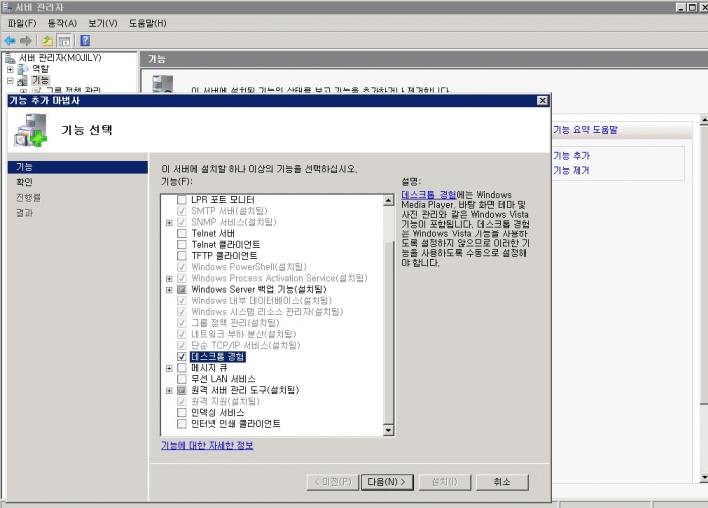Check the TFTP 클라이언트 checkbox
The image size is (708, 508).
pyautogui.click(x=182, y=256)
